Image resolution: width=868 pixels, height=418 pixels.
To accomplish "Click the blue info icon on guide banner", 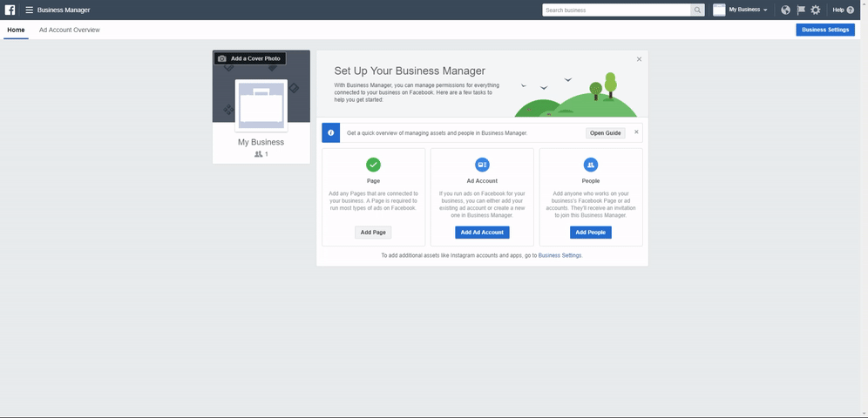I will (331, 132).
